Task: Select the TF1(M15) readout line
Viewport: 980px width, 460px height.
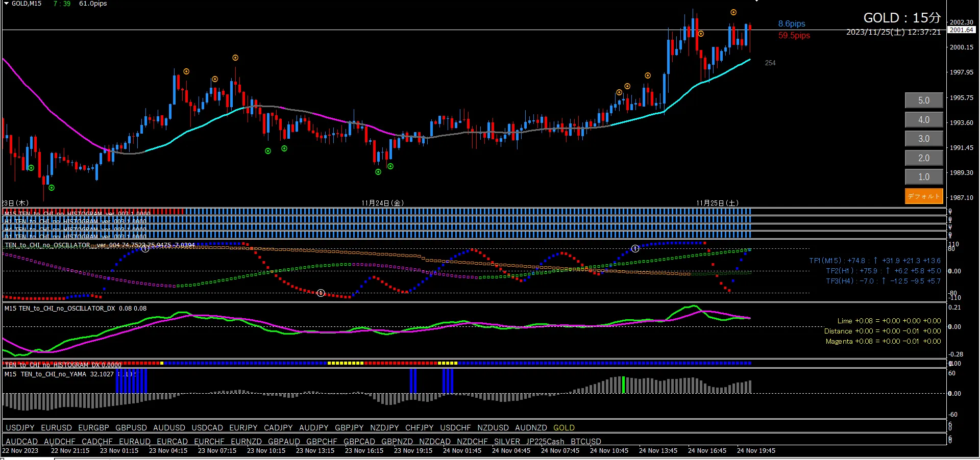Action: click(x=875, y=261)
